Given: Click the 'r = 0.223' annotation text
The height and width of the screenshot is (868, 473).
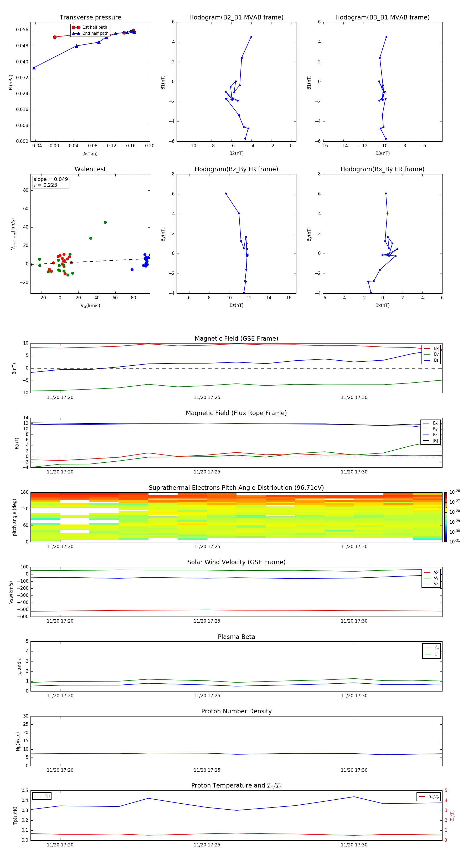Looking at the screenshot, I should pyautogui.click(x=45, y=185).
